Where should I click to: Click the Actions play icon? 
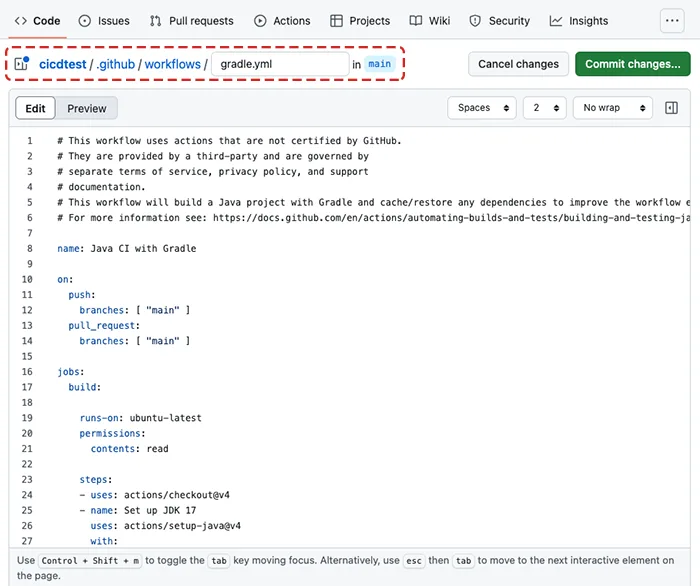tap(260, 21)
